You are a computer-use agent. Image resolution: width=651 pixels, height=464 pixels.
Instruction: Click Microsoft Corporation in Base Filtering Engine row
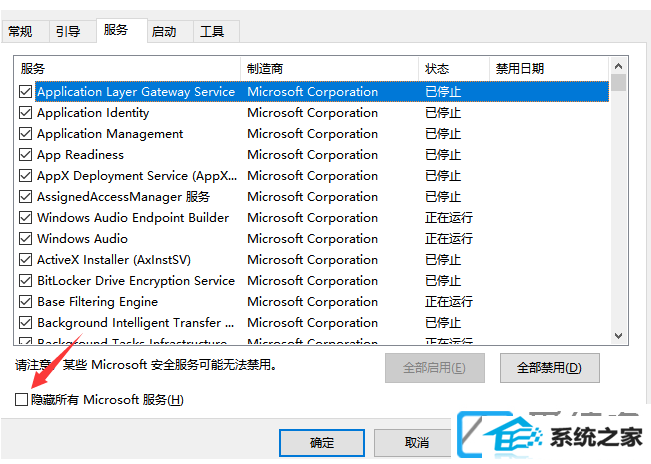point(313,302)
